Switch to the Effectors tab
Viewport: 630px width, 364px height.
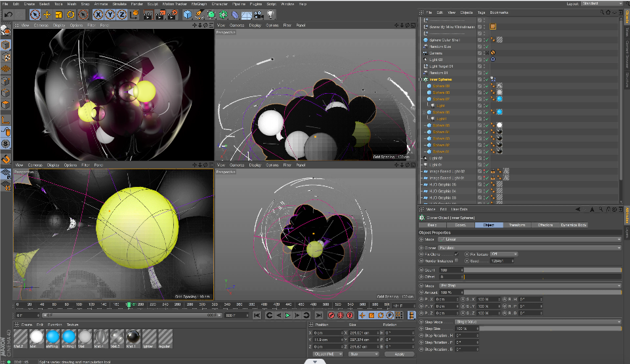pos(545,225)
